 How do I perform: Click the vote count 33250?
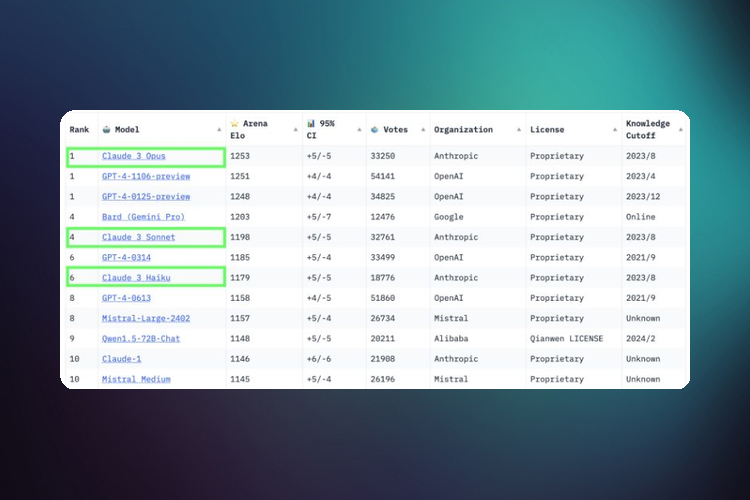coord(383,156)
